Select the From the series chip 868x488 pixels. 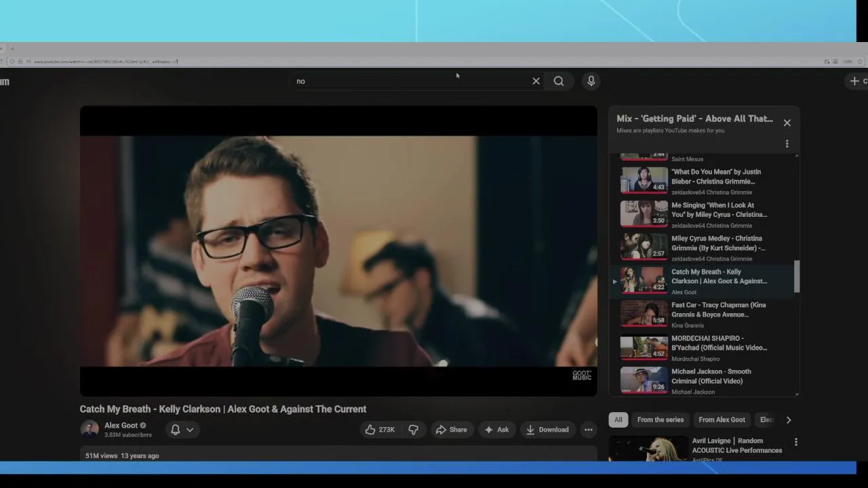(660, 420)
